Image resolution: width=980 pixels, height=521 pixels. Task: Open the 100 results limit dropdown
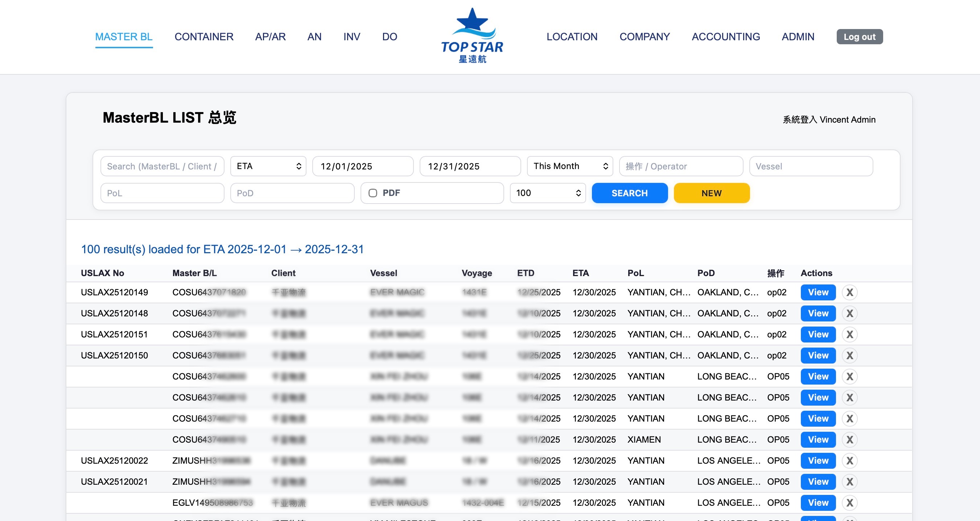[x=547, y=193]
